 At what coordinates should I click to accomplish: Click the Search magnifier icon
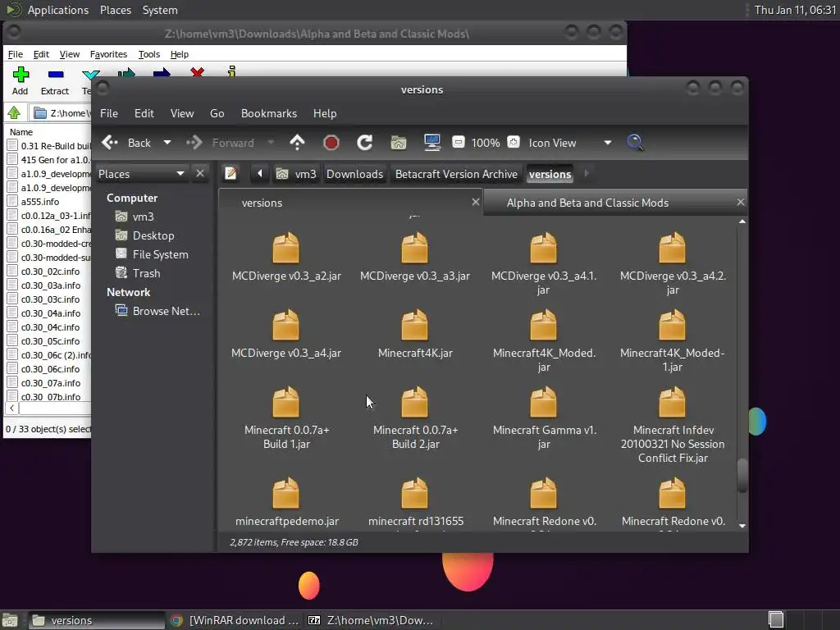click(635, 143)
